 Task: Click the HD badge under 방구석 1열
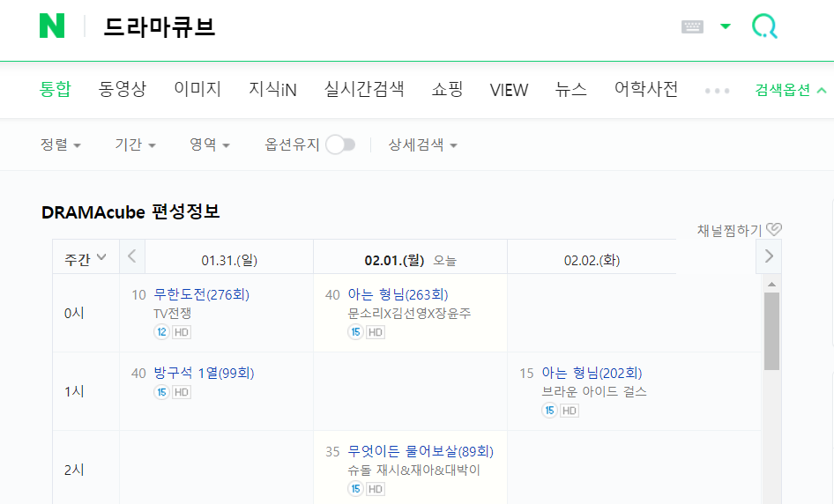[x=182, y=392]
